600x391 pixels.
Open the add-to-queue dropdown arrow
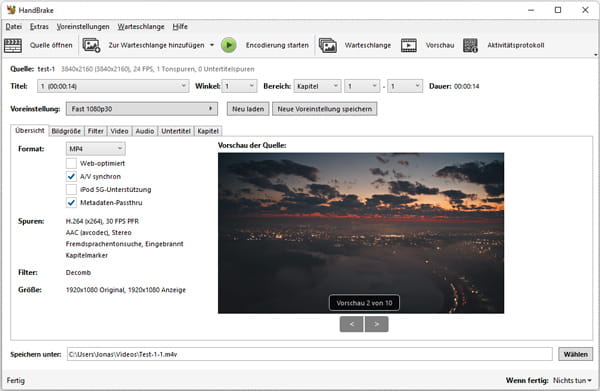(212, 45)
